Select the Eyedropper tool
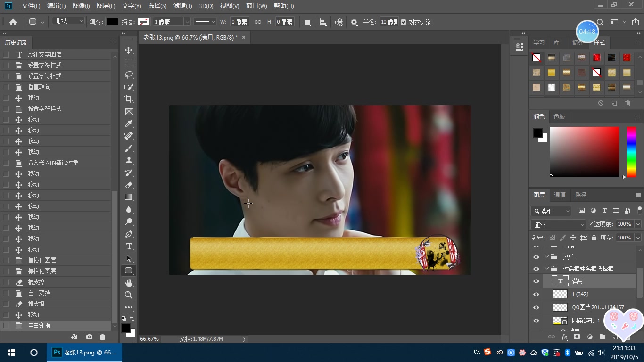This screenshot has width=644, height=362. tap(129, 123)
